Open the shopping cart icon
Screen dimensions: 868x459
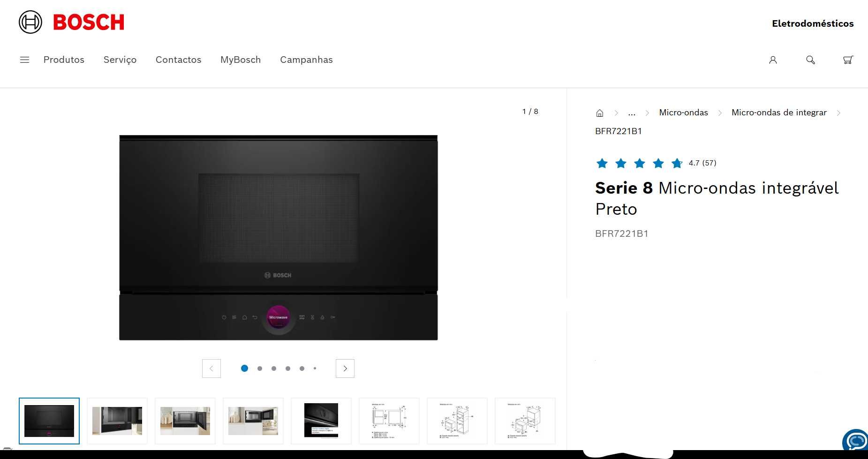tap(848, 60)
